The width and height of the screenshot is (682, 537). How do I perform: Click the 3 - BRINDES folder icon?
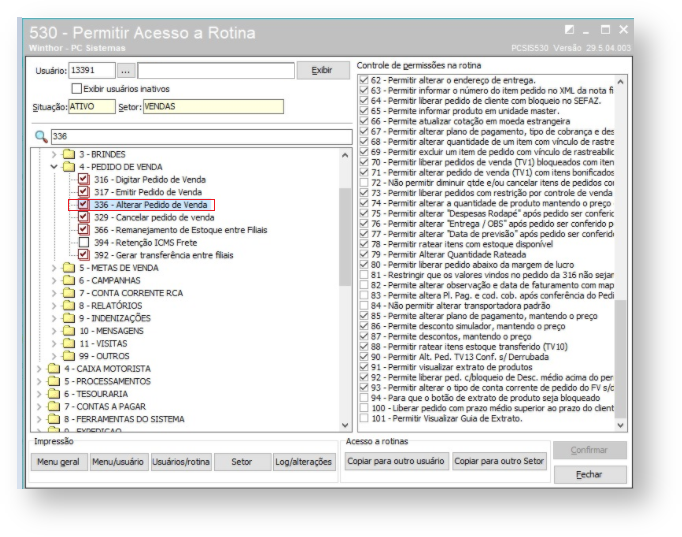pyautogui.click(x=68, y=154)
